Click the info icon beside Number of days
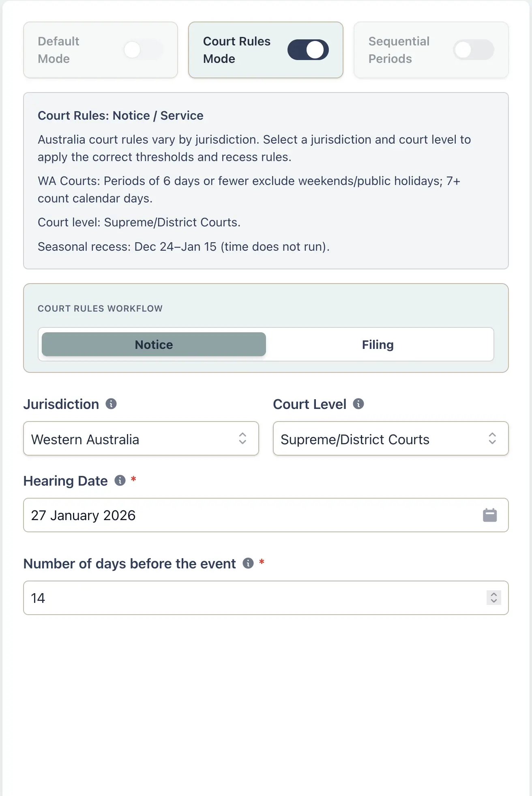532x796 pixels. [x=248, y=564]
